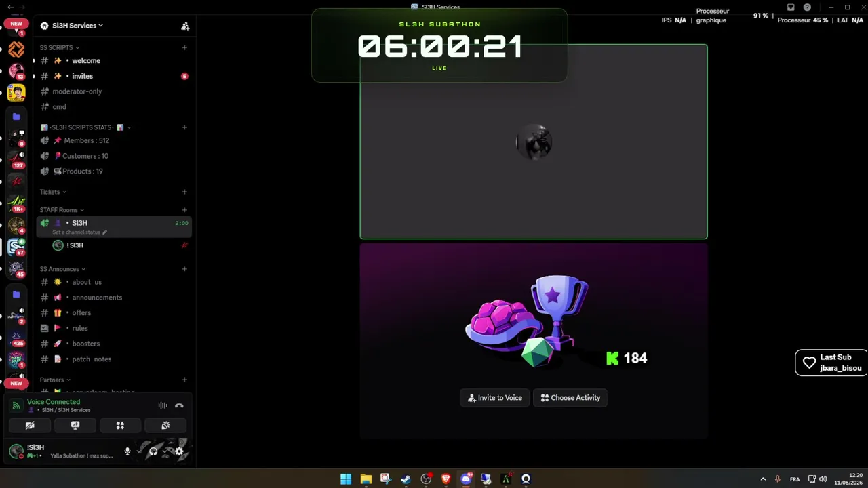This screenshot has height=488, width=868.
Task: Open the server showing 127 mentions
Action: coord(16,160)
